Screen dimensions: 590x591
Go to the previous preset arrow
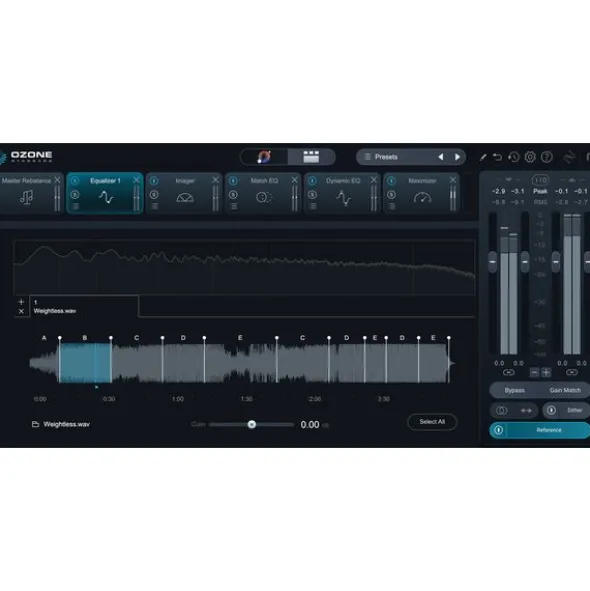[440, 157]
